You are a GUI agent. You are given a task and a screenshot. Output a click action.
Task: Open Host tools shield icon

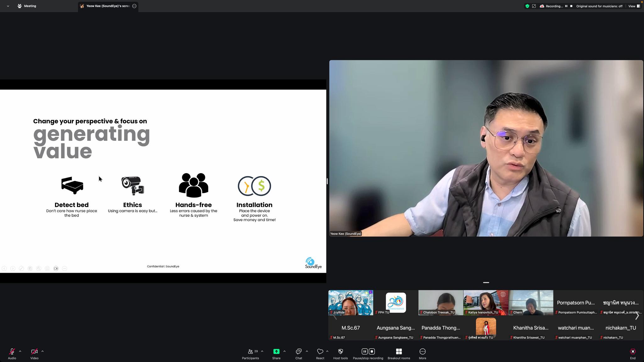pos(340,351)
